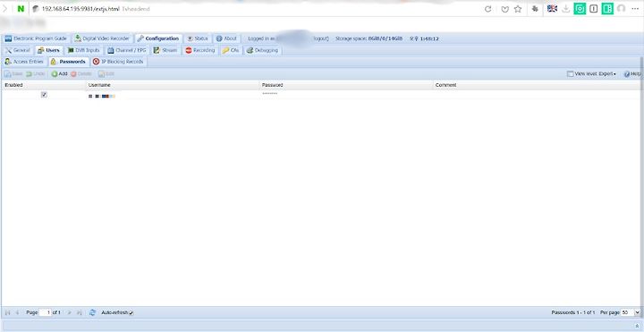The image size is (644, 332).
Task: Open the General configuration tab
Action: pos(18,50)
